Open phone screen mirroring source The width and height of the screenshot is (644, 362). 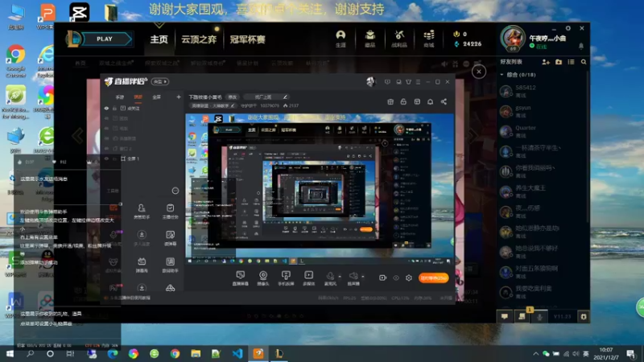(286, 278)
